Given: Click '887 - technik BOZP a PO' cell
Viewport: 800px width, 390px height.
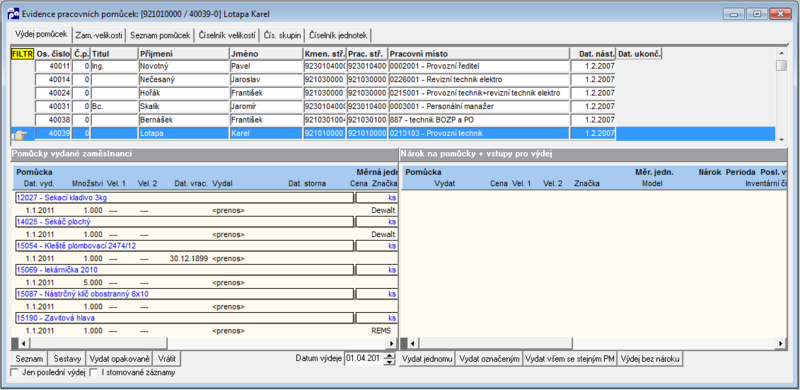Looking at the screenshot, I should tap(479, 120).
